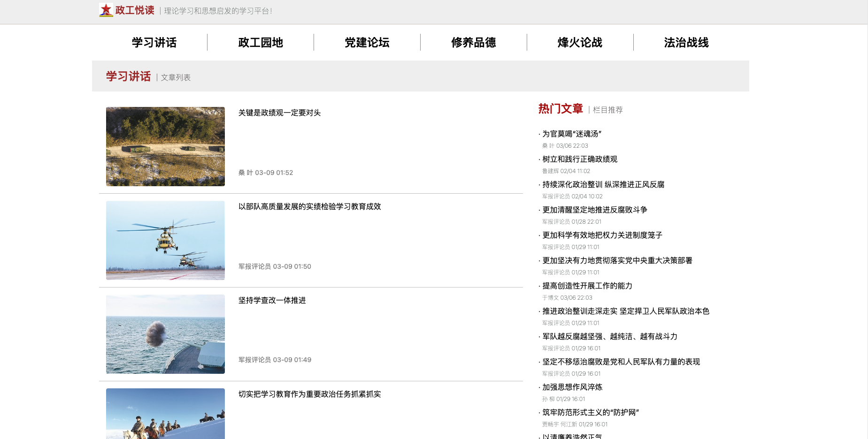Viewport: 868px width, 439px height.
Task: Click hot article 筑牢防范形式主义的“防护网”
Action: (x=591, y=413)
